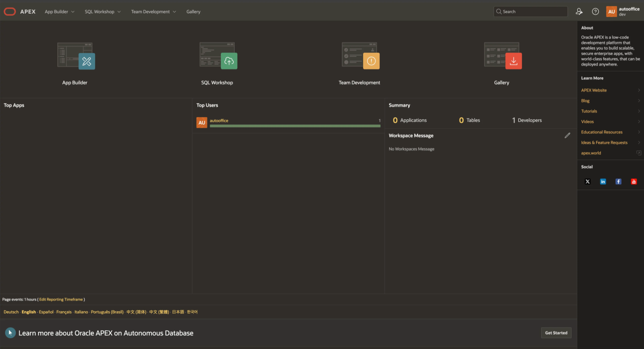Screen dimensions: 644x349
Task: Open the Videos link
Action: coord(587,122)
